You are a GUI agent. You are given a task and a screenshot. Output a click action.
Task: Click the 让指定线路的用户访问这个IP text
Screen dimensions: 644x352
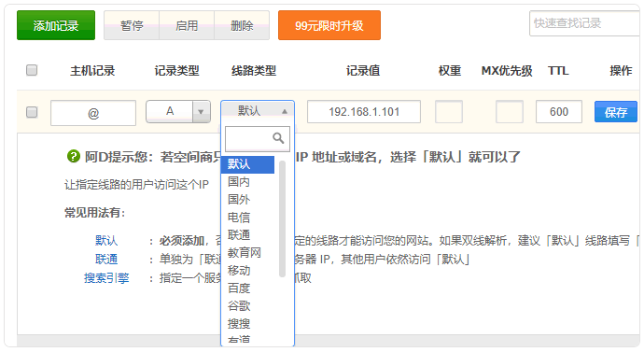coord(136,185)
